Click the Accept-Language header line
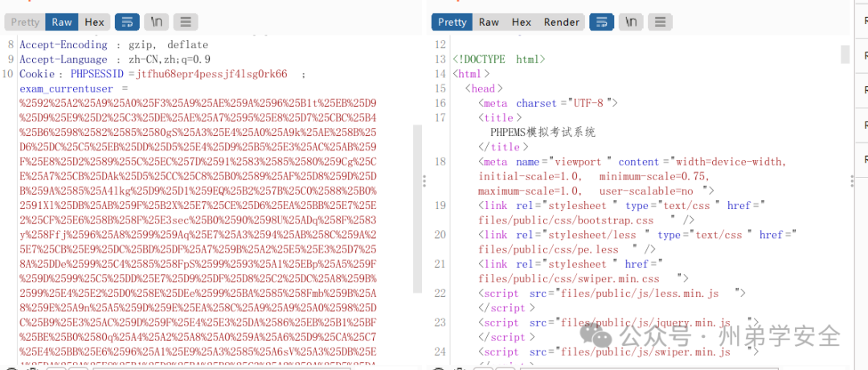 tap(115, 60)
